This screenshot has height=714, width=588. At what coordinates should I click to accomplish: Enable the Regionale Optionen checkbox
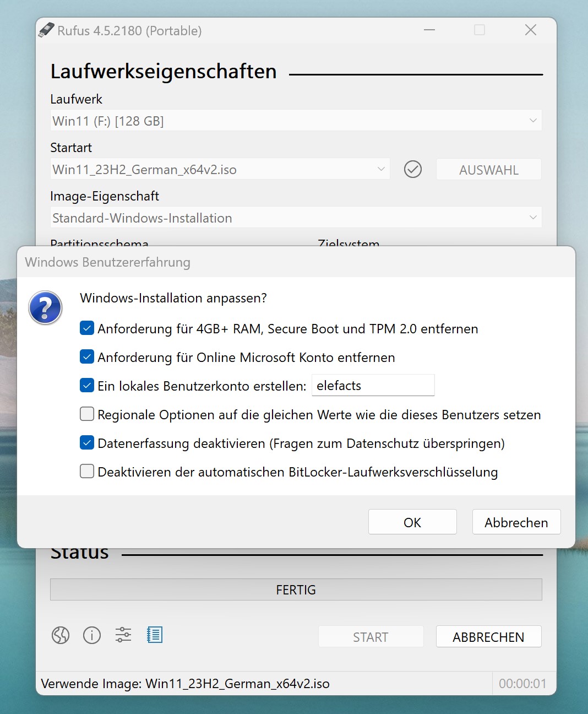87,414
